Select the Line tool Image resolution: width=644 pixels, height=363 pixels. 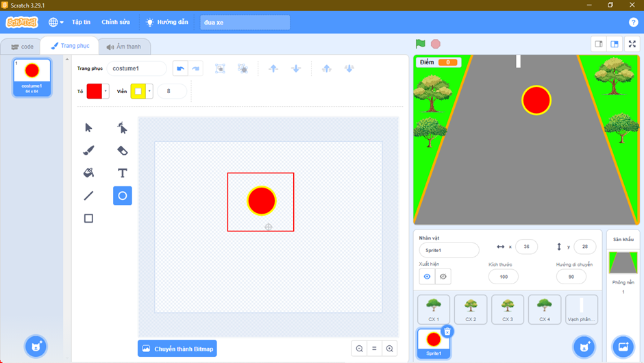tap(88, 195)
